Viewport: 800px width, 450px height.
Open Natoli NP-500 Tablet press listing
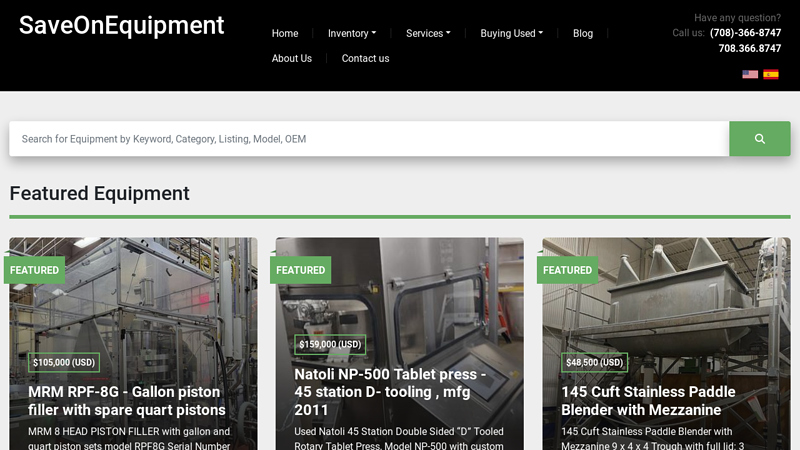point(390,392)
